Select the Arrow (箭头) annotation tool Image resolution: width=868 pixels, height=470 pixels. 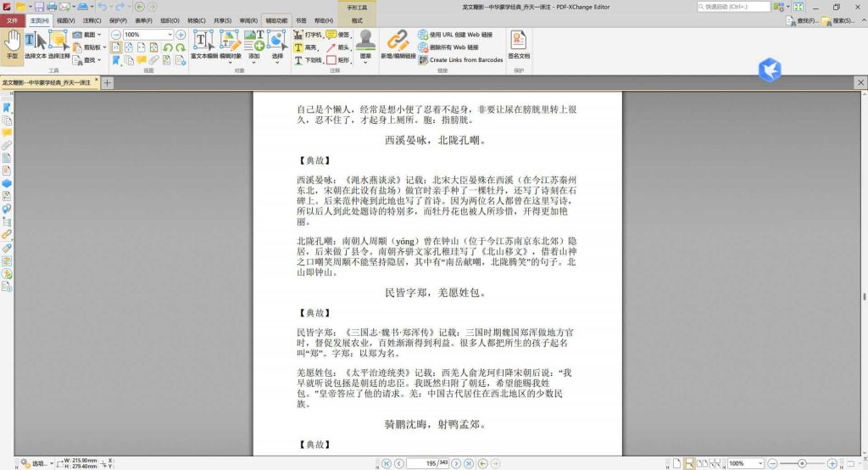point(337,48)
